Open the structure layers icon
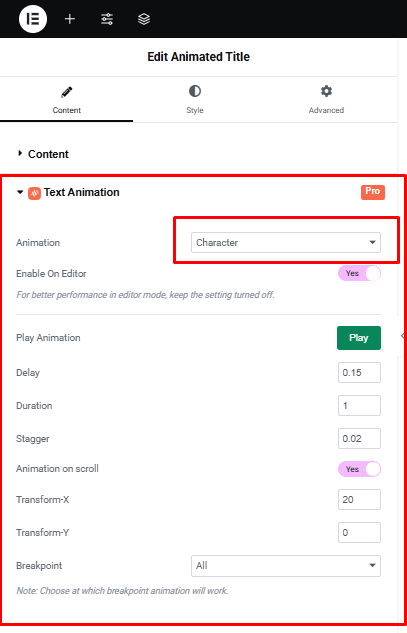The height and width of the screenshot is (633, 407). pos(144,19)
